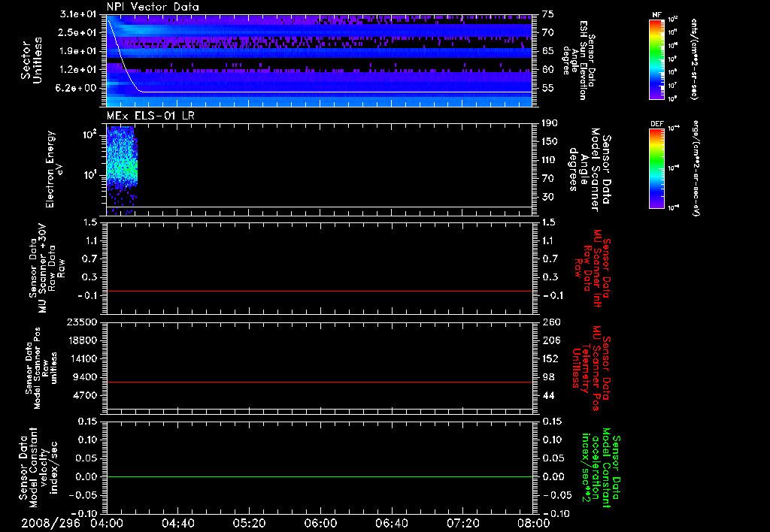This screenshot has height=532, width=770.
Task: Click the red "MU Scanner Inh Raw Data" label
Action: pyautogui.click(x=591, y=268)
